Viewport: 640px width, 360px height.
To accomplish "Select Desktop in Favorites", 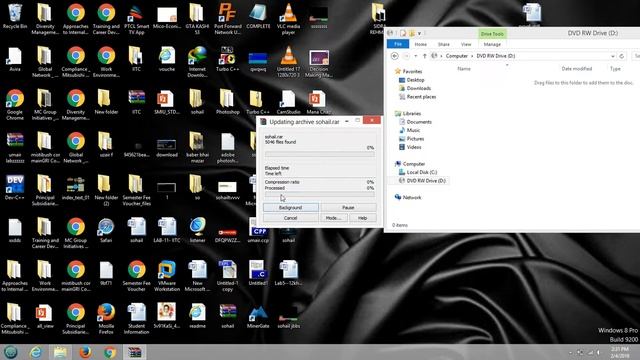I will (x=415, y=80).
